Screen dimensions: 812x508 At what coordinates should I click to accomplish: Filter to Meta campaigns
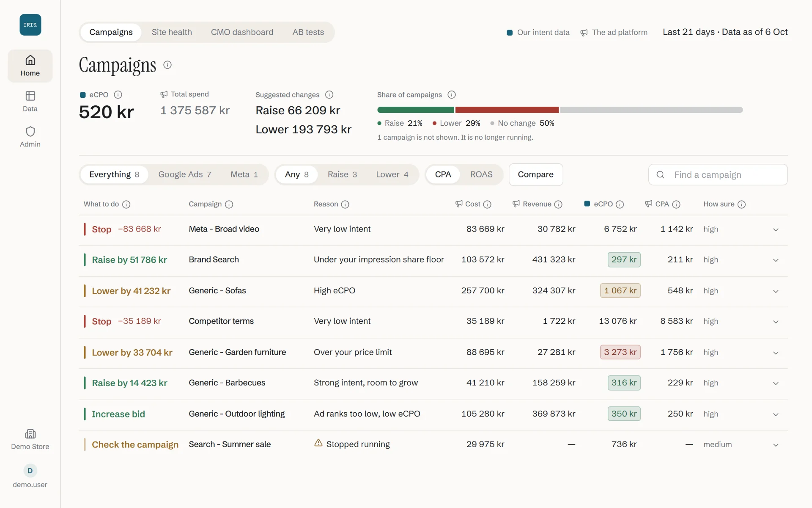coord(244,174)
